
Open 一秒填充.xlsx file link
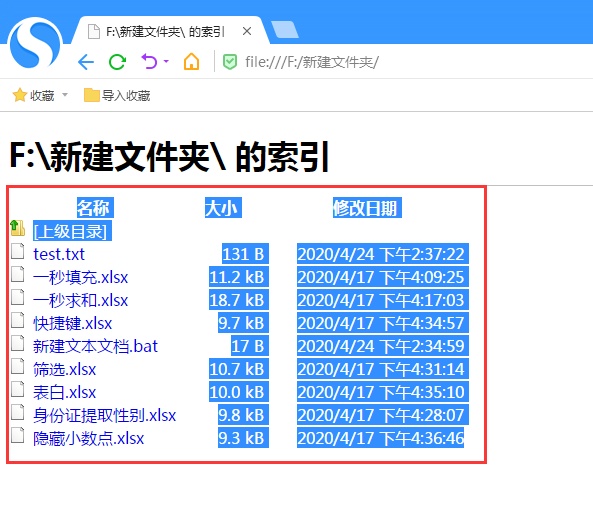point(81,277)
